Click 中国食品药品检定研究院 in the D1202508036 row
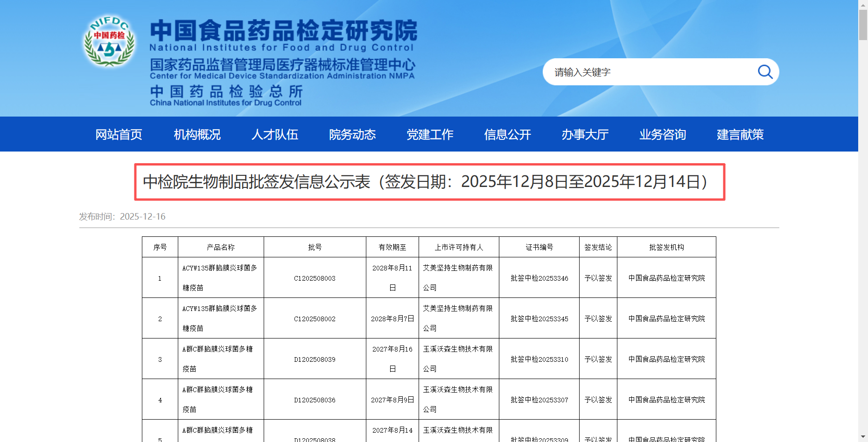 (x=666, y=400)
